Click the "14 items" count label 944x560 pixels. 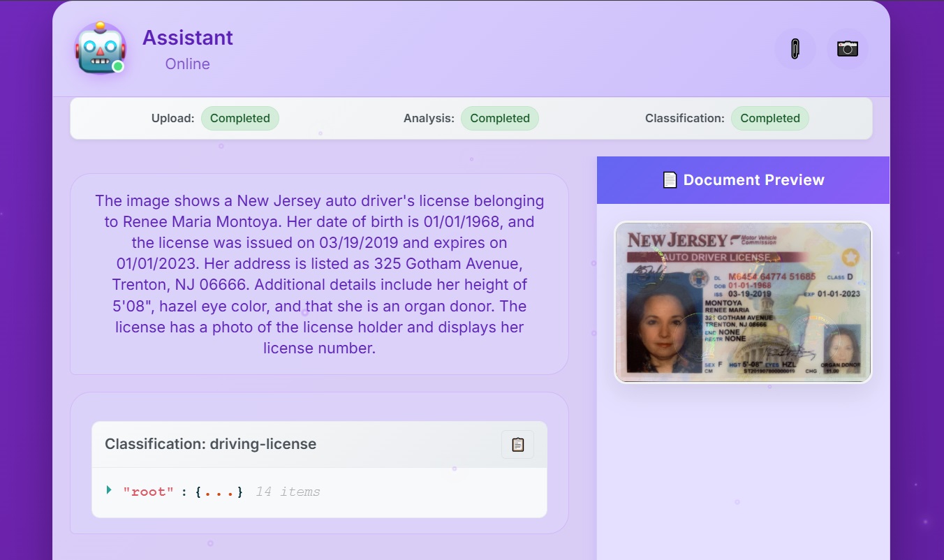[x=288, y=492]
